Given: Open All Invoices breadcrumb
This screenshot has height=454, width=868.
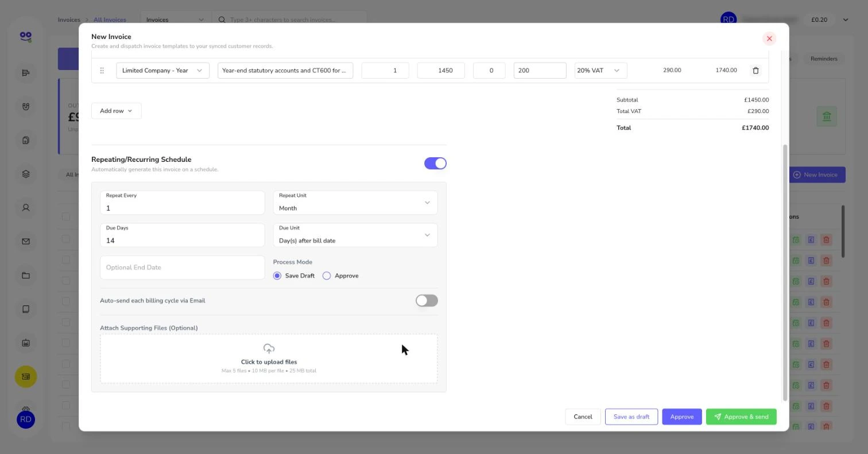Looking at the screenshot, I should (x=110, y=20).
